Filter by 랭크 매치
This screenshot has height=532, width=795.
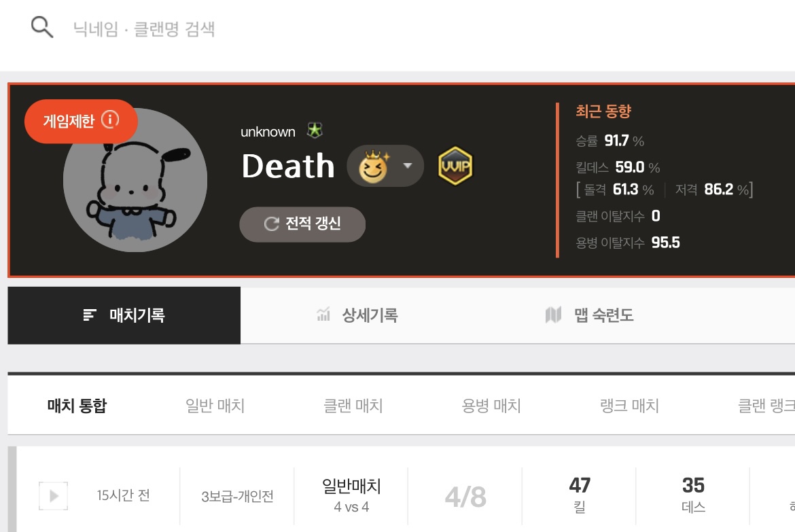point(629,406)
